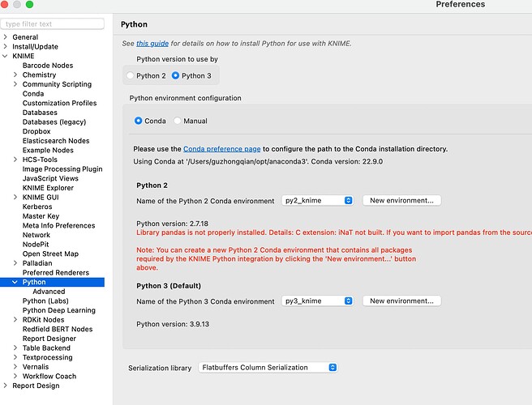Click the type filter text field
The image size is (532, 405).
click(53, 24)
